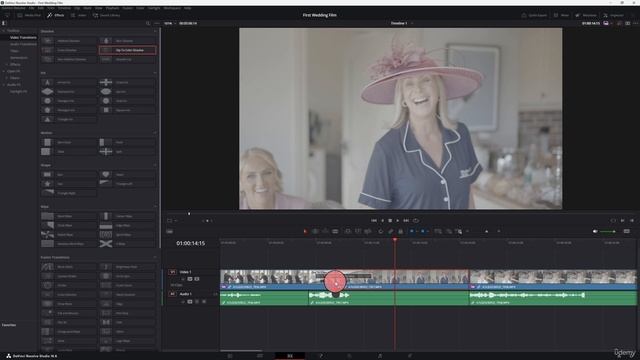The width and height of the screenshot is (640, 360).
Task: Select the Cross Iris transition
Action: (127, 82)
